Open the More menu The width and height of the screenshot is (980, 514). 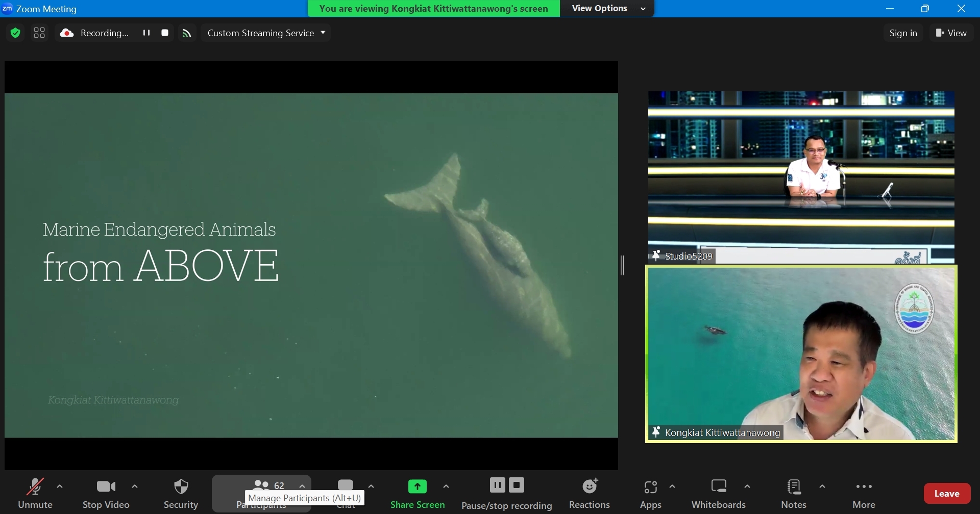(x=864, y=494)
